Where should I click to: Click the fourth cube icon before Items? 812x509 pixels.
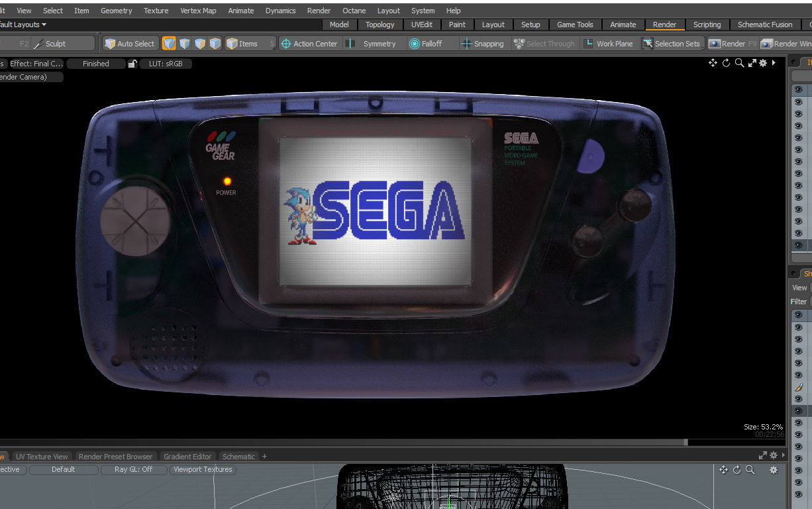(x=215, y=44)
